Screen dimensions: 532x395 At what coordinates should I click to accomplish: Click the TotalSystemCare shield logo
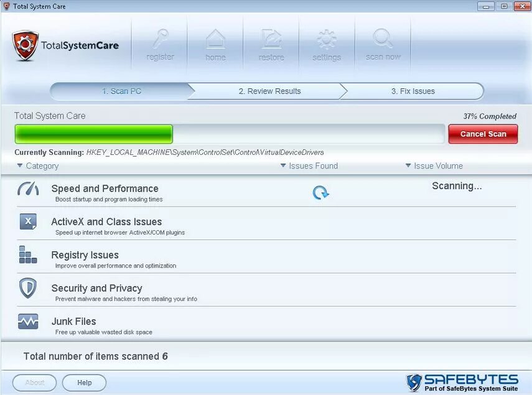tap(25, 45)
